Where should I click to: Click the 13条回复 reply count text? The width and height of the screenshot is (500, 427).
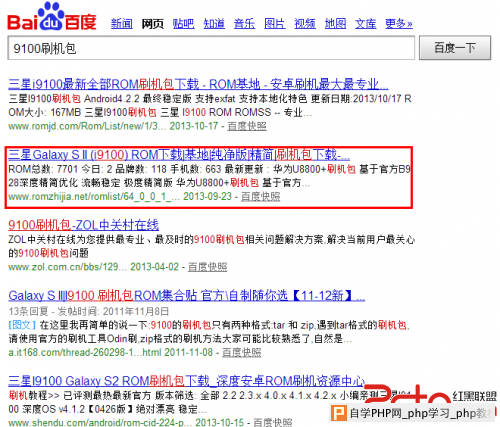click(29, 312)
